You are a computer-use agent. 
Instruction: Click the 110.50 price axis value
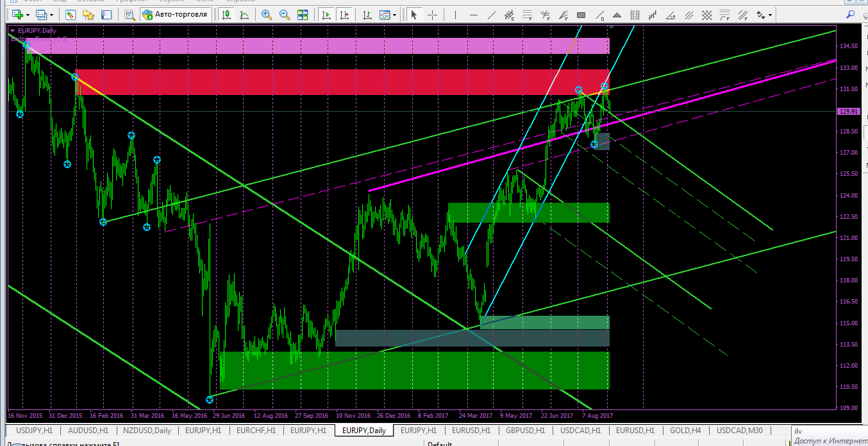(849, 386)
